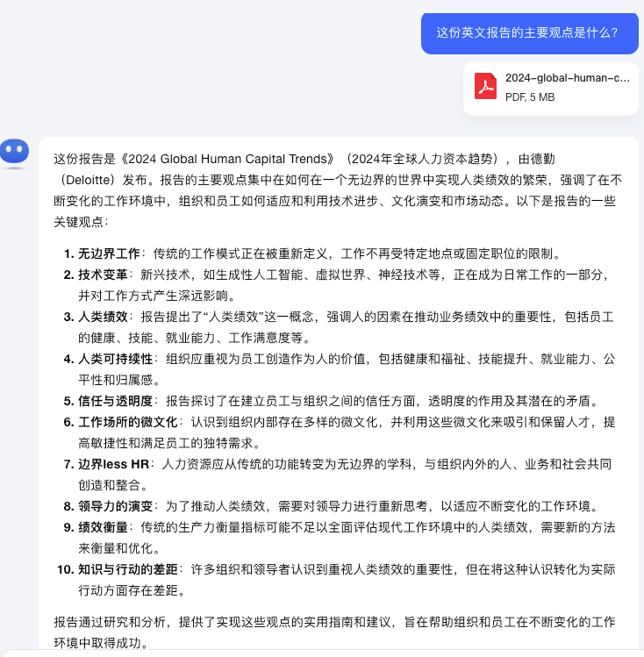Click list item '人类绩效' heading
644x657 pixels.
[x=103, y=317]
